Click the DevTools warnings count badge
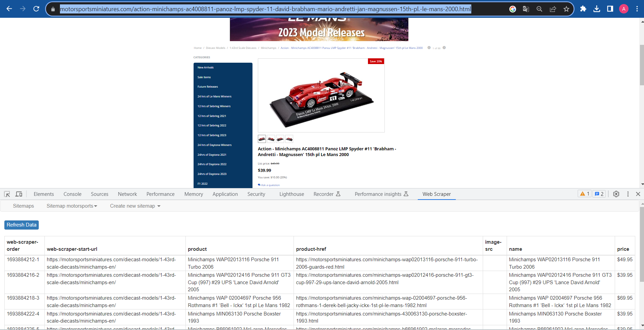Image resolution: width=644 pixels, height=330 pixels. pos(584,194)
